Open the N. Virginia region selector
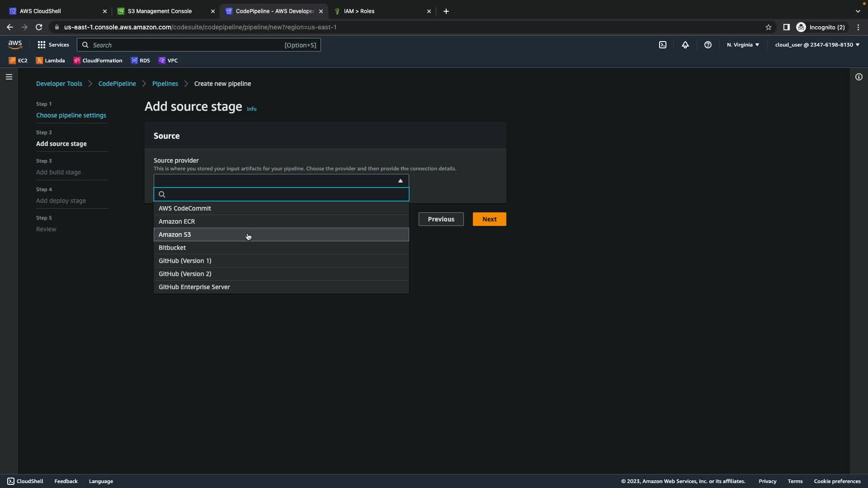868x488 pixels. 743,45
